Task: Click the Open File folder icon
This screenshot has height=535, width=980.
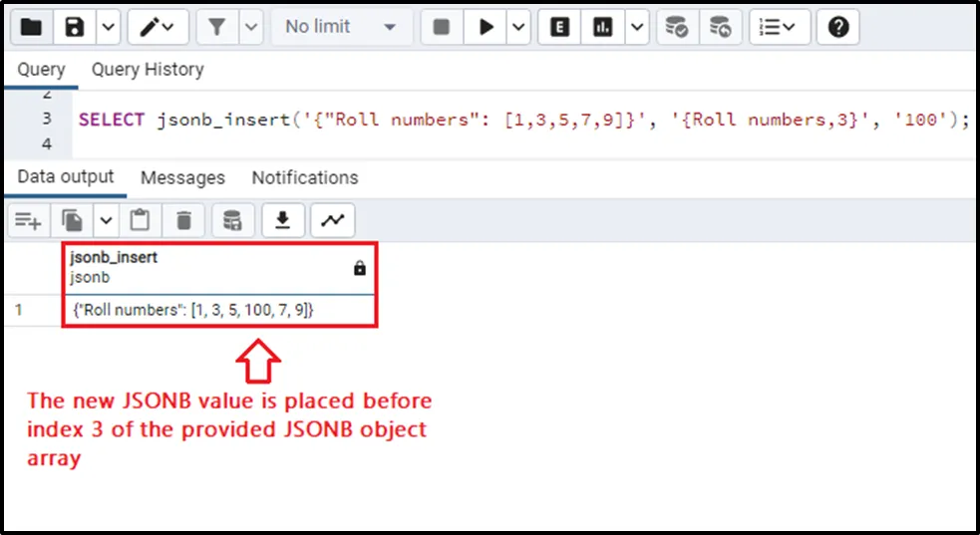Action: pyautogui.click(x=31, y=27)
